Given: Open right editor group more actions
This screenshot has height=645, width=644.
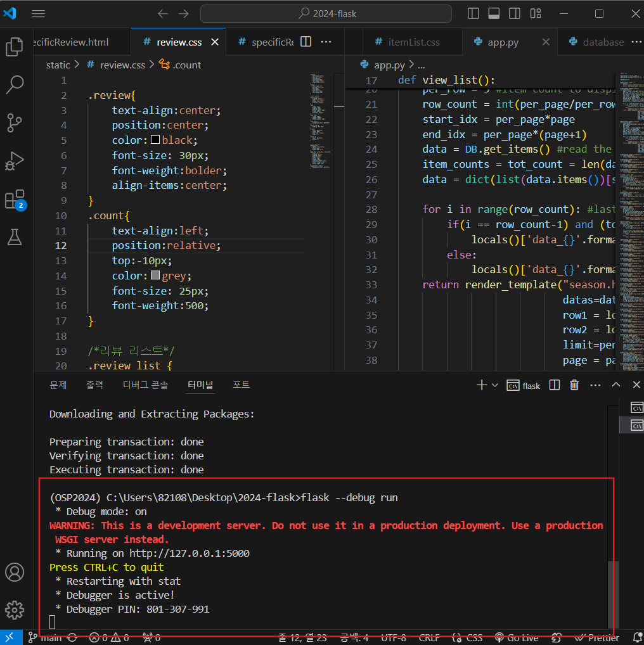Looking at the screenshot, I should coord(636,42).
